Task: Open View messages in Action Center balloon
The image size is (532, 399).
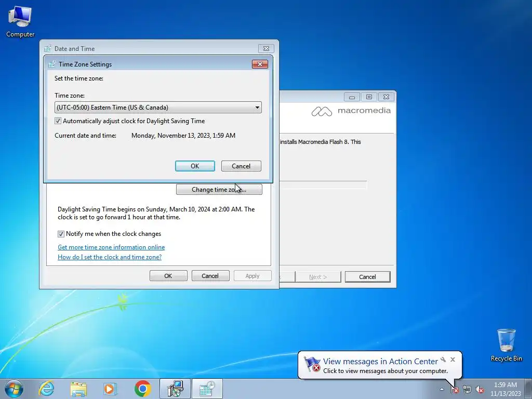Action: click(380, 362)
